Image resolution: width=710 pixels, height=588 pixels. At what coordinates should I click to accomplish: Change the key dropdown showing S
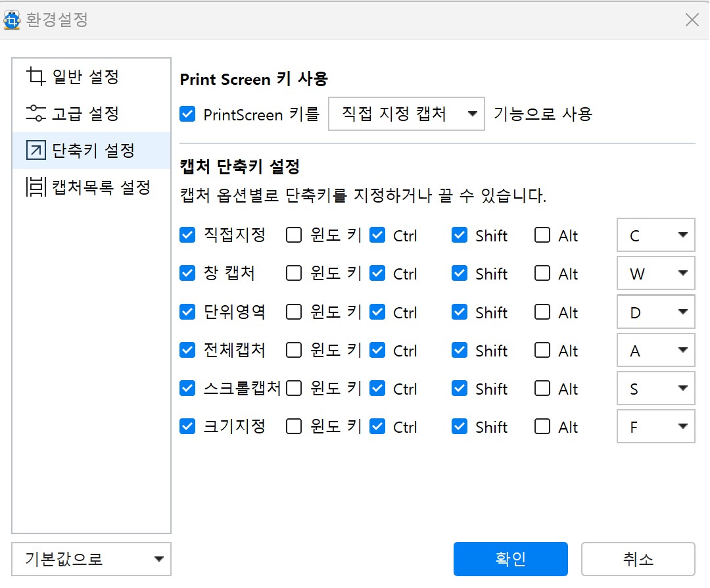click(655, 388)
